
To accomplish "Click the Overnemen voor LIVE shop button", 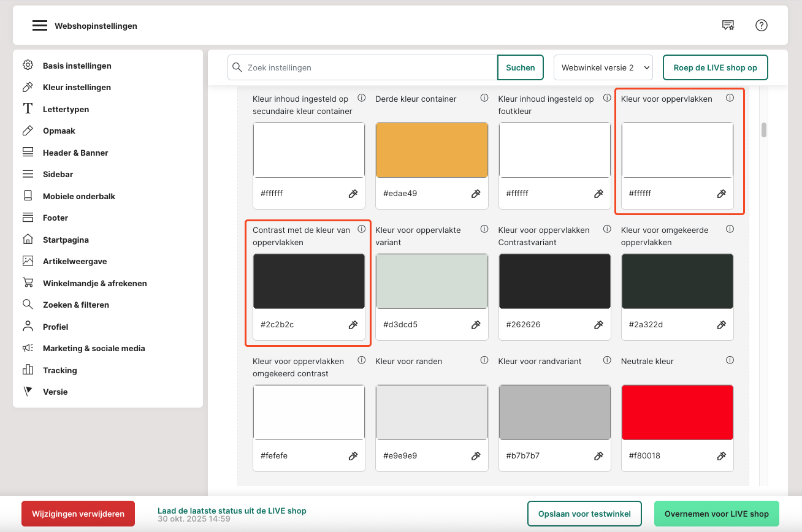I will click(x=716, y=514).
